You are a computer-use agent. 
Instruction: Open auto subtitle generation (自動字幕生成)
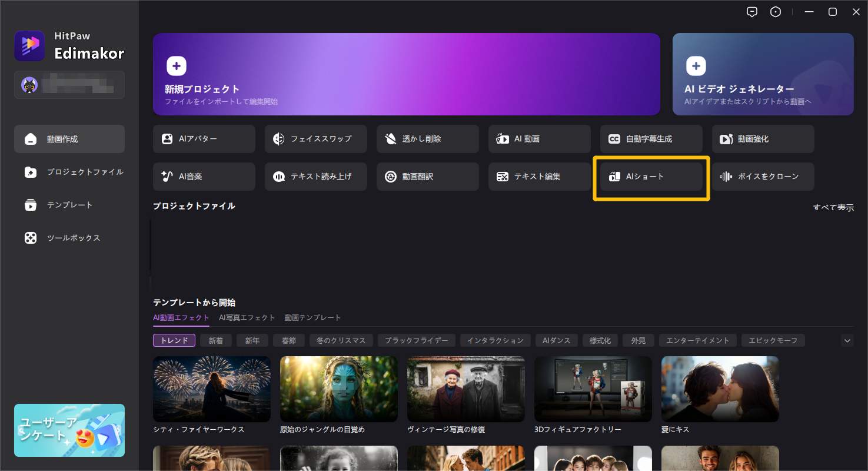click(x=651, y=139)
